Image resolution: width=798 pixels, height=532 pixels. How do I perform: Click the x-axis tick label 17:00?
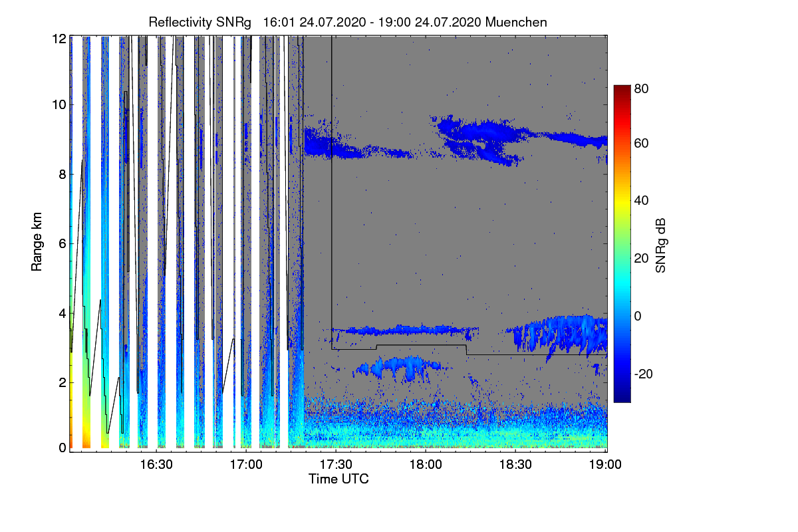[x=247, y=464]
